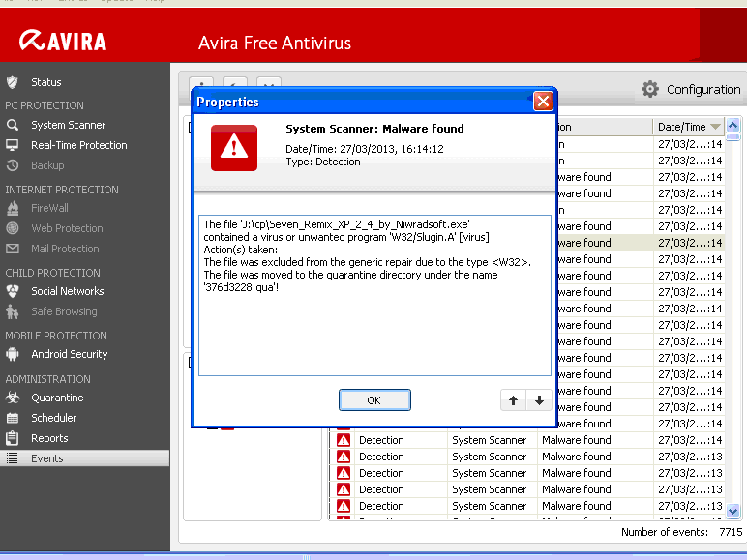
Task: Click the Quarantine biohazard icon
Action: (13, 398)
